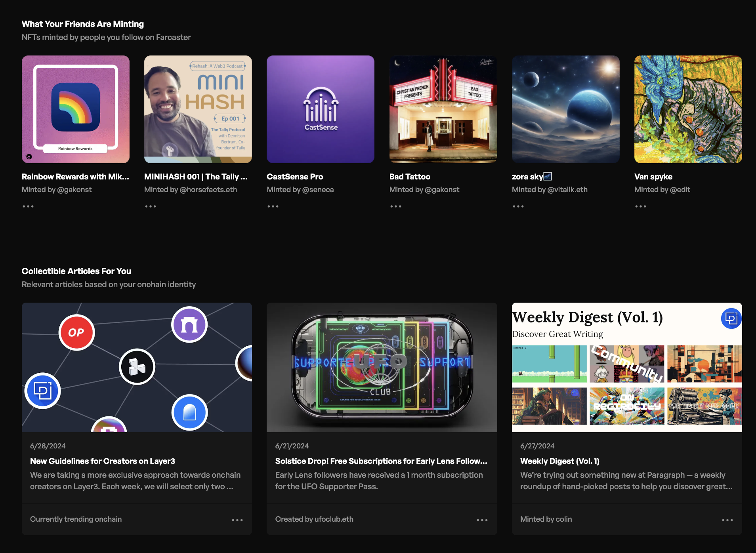The image size is (756, 553).
Task: Open the ellipsis menu under Van spyke
Action: coord(641,206)
